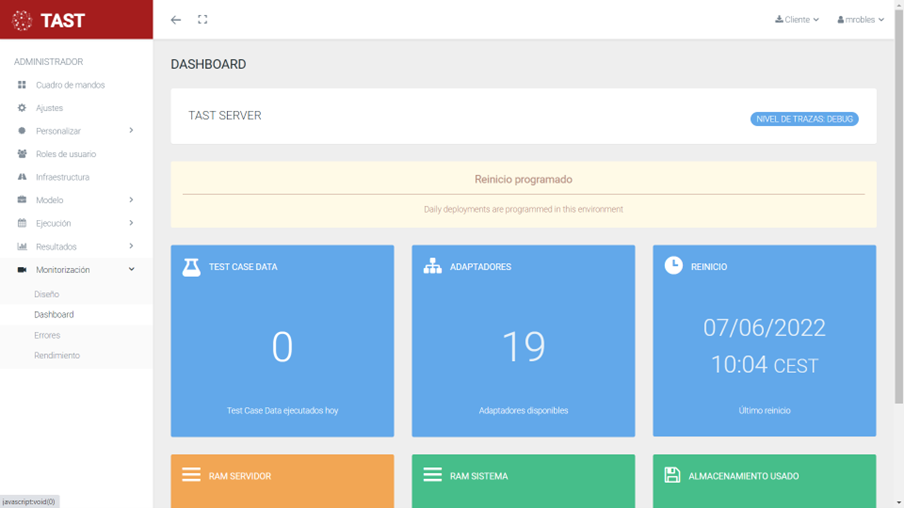Image resolution: width=904 pixels, height=508 pixels.
Task: Open Cuadro de mandos in sidebar
Action: click(70, 85)
